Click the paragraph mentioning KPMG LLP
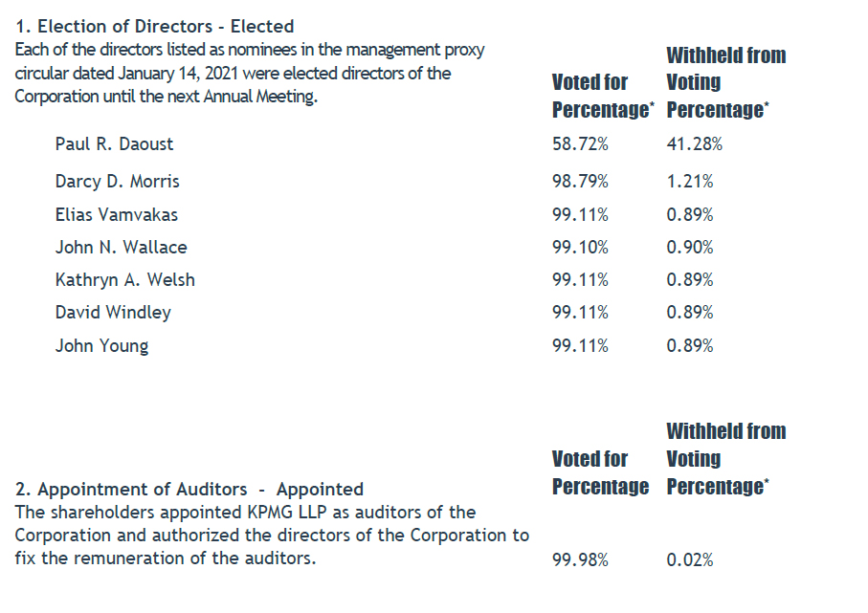Viewport: 868px width, 613px height. 272,535
